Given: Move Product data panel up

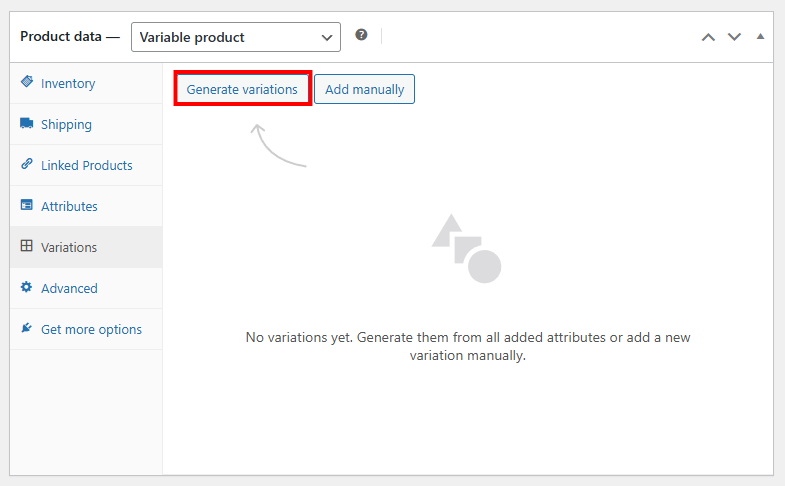Looking at the screenshot, I should coord(708,37).
